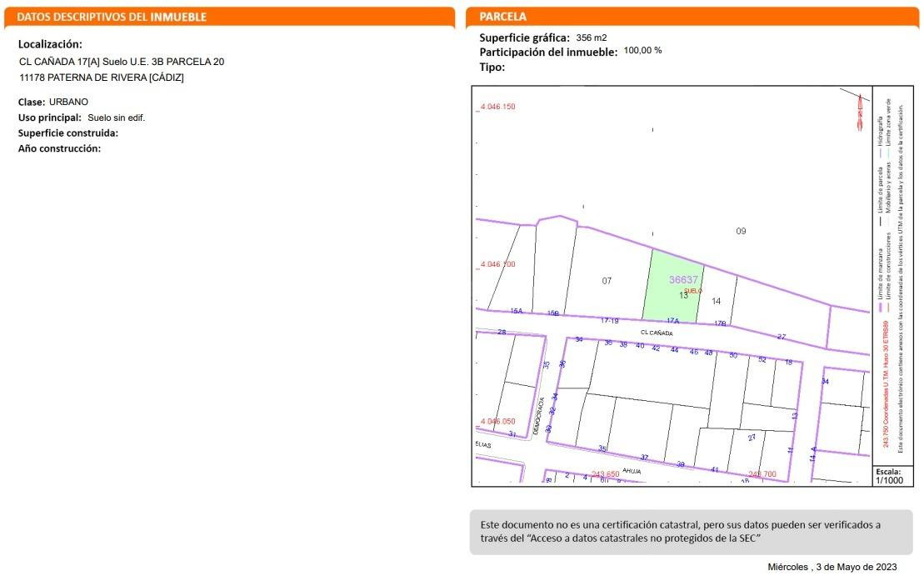Click the '36637' block number on the map
Screen dimensions: 924x576
[x=683, y=279]
